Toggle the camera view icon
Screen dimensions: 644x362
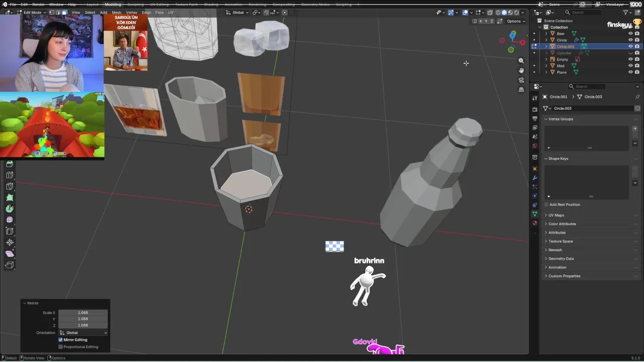pyautogui.click(x=521, y=80)
